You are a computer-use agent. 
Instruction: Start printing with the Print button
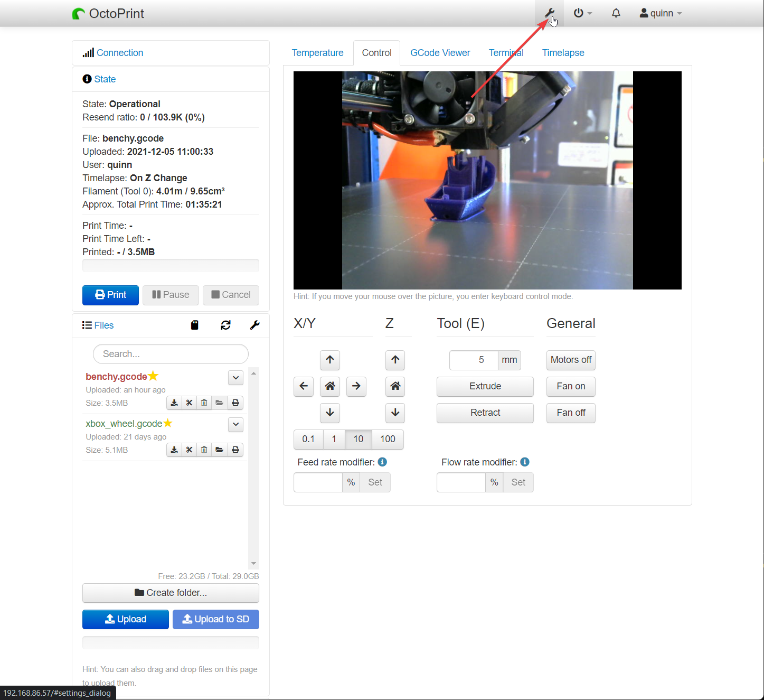coord(110,295)
